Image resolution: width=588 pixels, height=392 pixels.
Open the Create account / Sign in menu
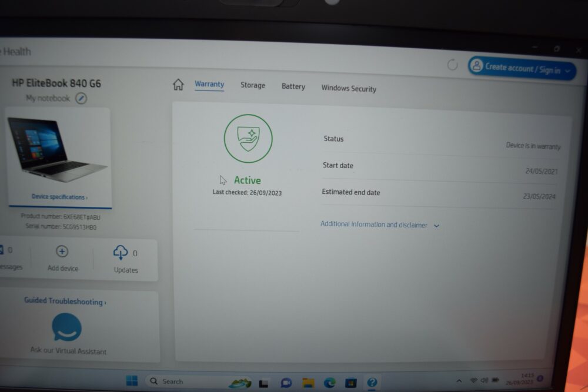click(522, 68)
